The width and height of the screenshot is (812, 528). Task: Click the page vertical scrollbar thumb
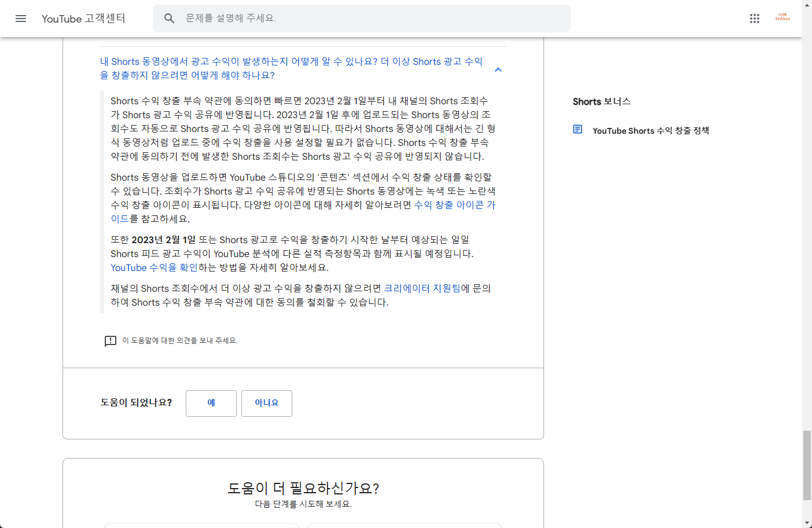[807, 465]
